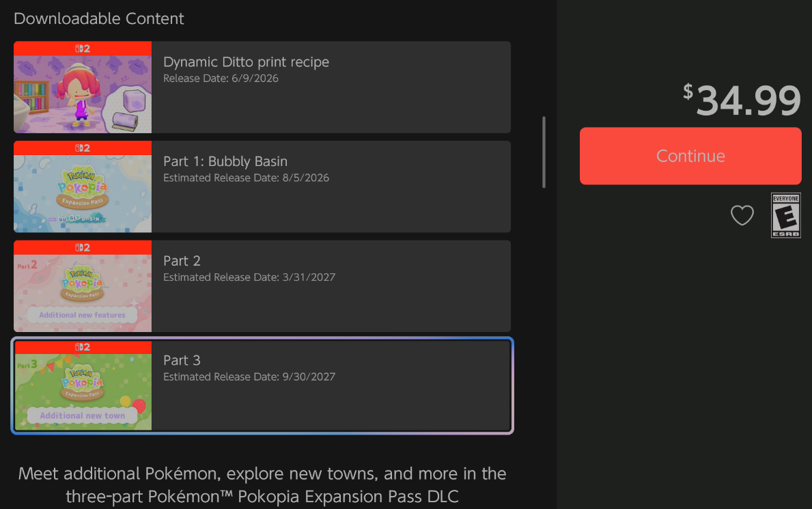Click Estimated Release Date: 8/5/2026 text

(x=246, y=178)
